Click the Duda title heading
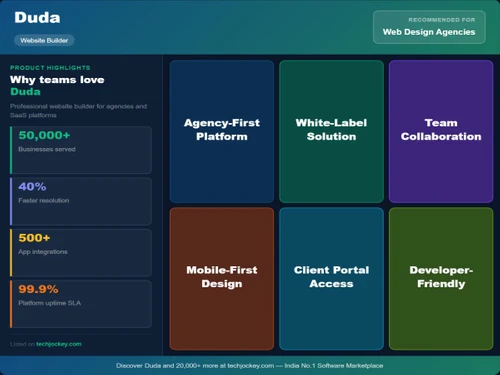 point(37,18)
